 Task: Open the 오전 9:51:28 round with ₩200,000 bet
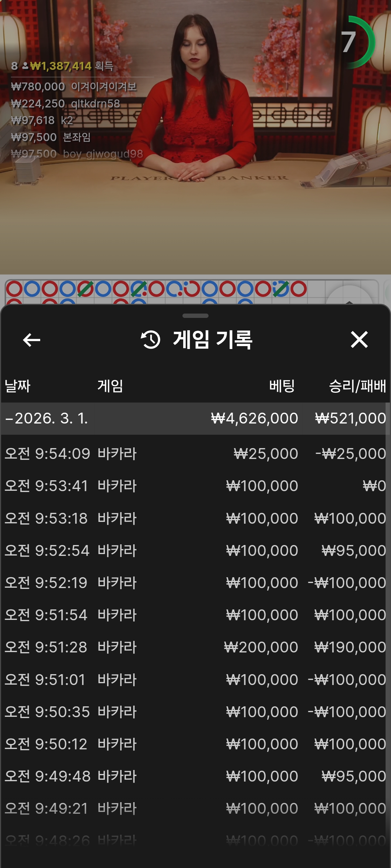tap(195, 647)
